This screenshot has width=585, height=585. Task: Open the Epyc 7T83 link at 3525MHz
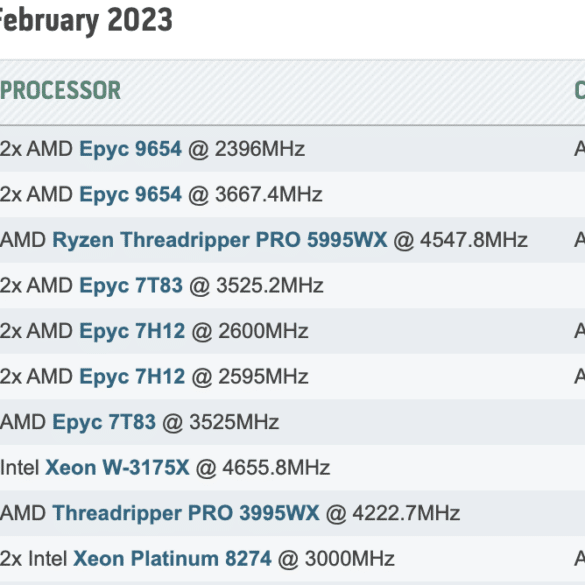pos(104,423)
